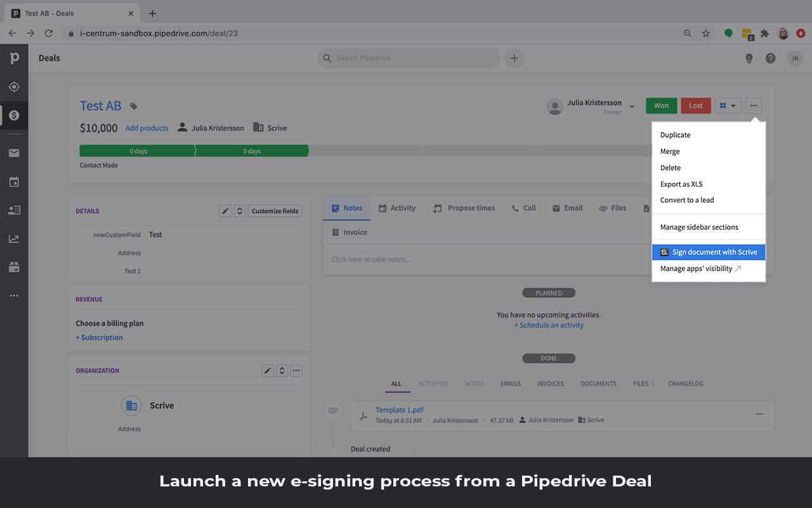Viewport: 812px width, 508px height.
Task: Click + Schedule an activity link
Action: pyautogui.click(x=549, y=325)
